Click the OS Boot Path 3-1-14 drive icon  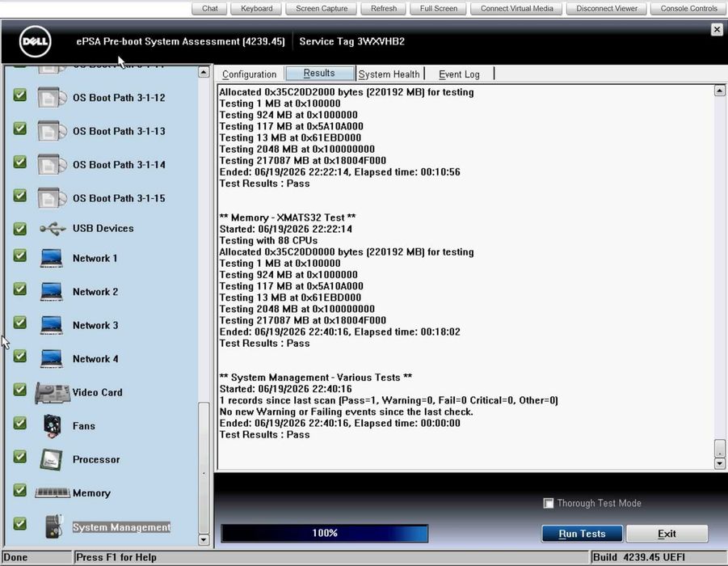pos(51,164)
